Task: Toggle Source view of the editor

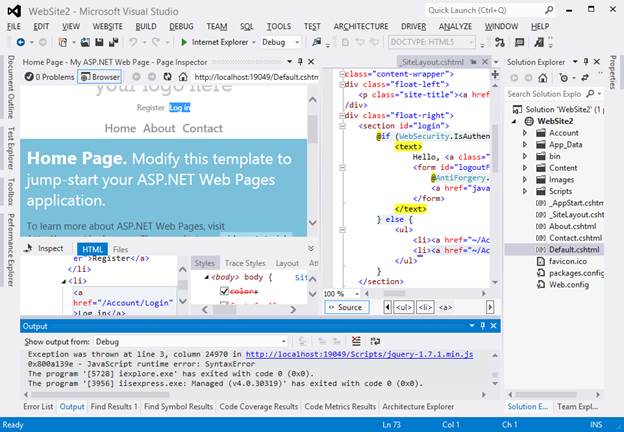Action: tap(347, 307)
